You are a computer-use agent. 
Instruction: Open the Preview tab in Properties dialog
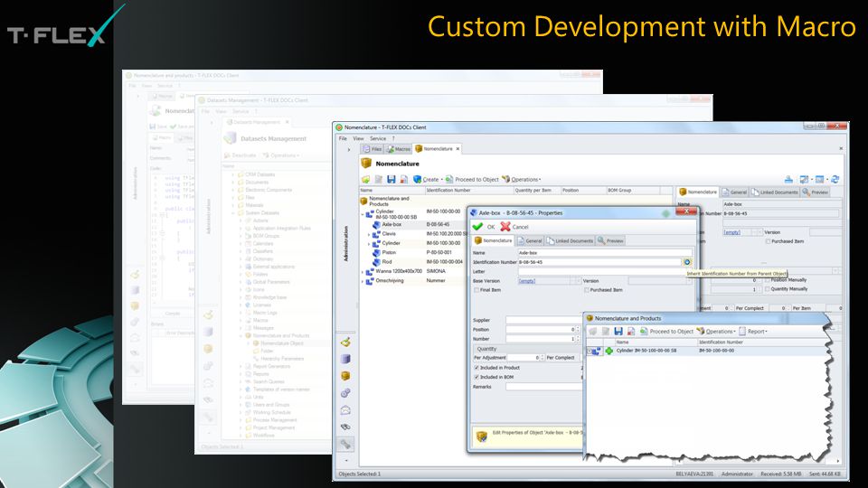pyautogui.click(x=610, y=240)
